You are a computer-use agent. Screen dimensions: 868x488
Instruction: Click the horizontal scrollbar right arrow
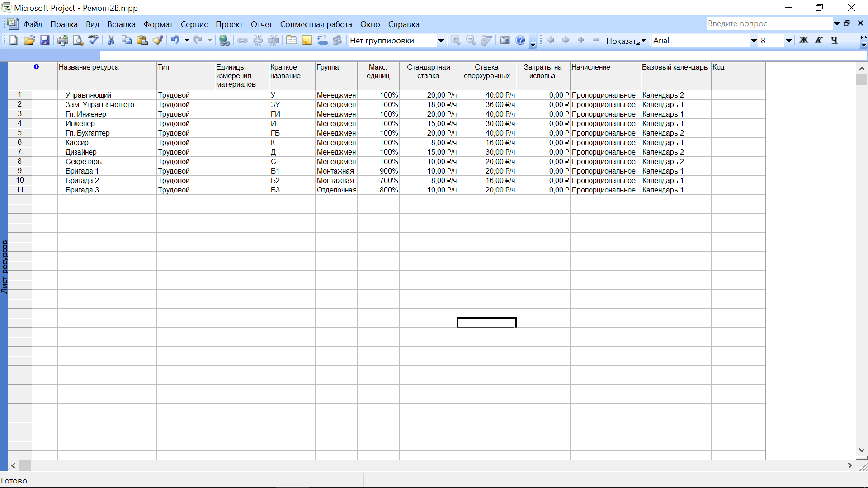[x=850, y=465]
